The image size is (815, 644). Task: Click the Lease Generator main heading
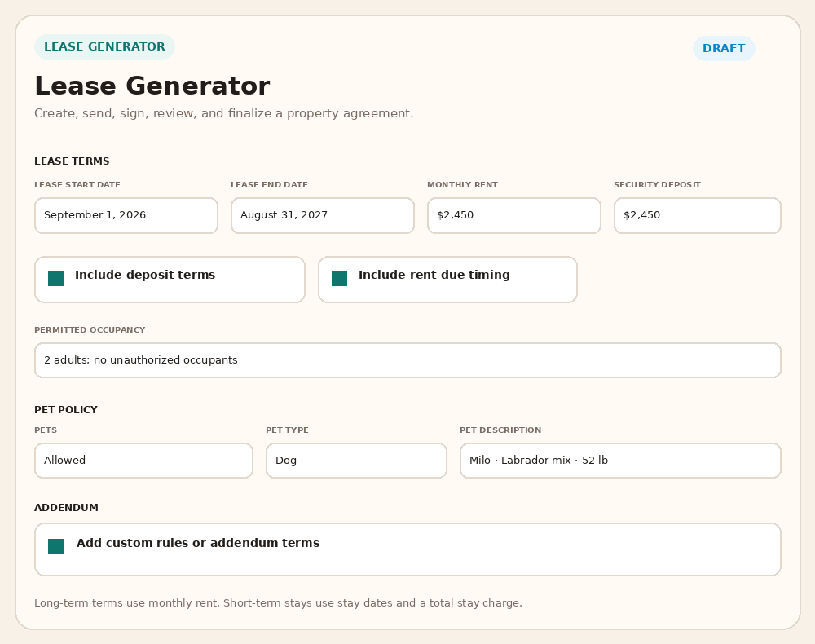[x=152, y=86]
